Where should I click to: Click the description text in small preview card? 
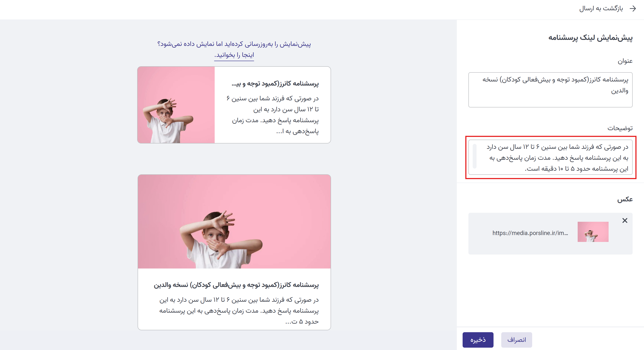pyautogui.click(x=272, y=115)
